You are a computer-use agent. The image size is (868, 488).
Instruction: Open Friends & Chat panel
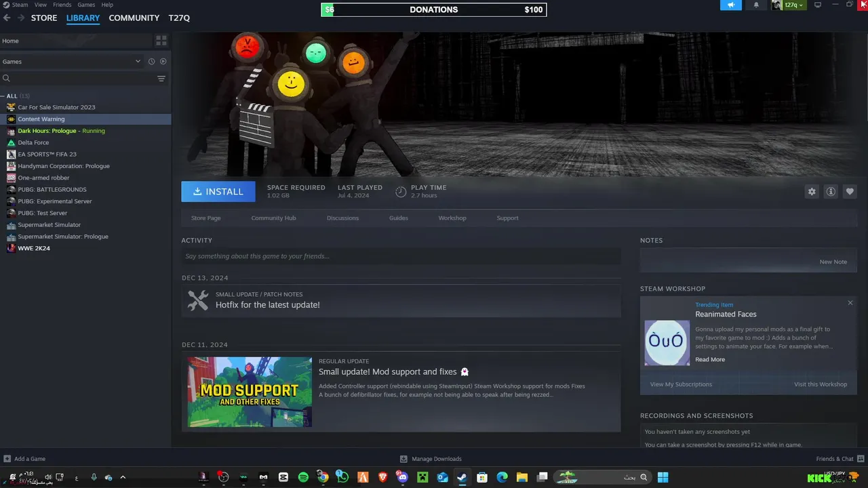pyautogui.click(x=840, y=459)
